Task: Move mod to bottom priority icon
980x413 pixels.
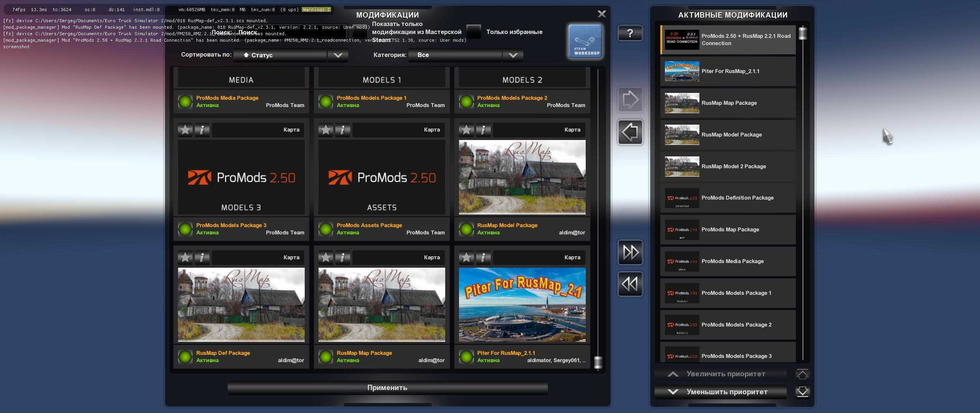Action: [802, 392]
